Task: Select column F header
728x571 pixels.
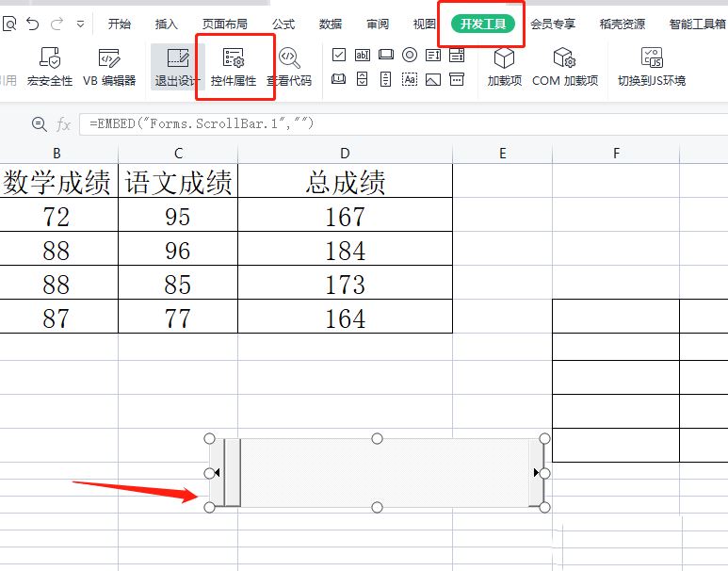Action: click(x=616, y=154)
